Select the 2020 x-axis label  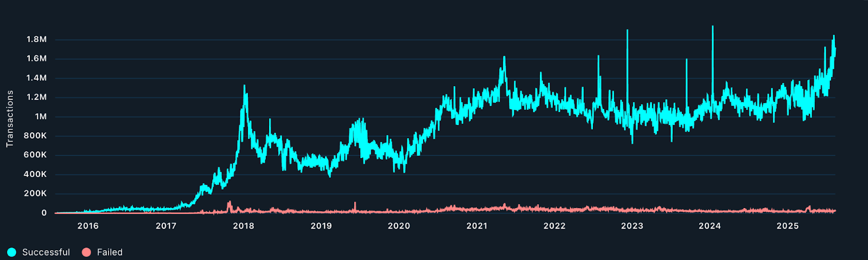point(399,226)
